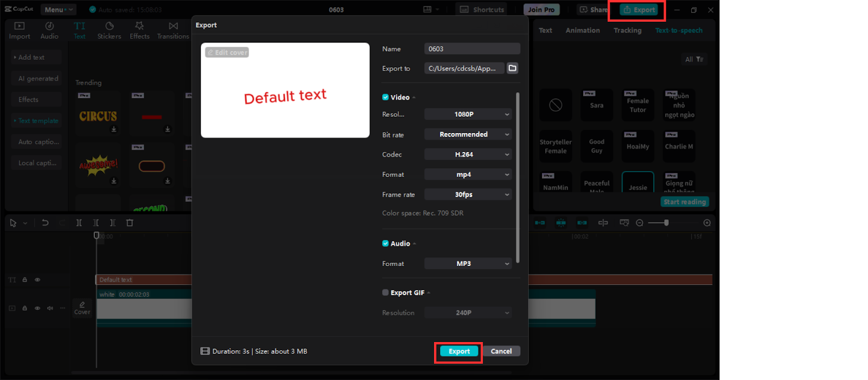This screenshot has width=868, height=380.
Task: Hide the text track with eye icon
Action: click(x=37, y=280)
